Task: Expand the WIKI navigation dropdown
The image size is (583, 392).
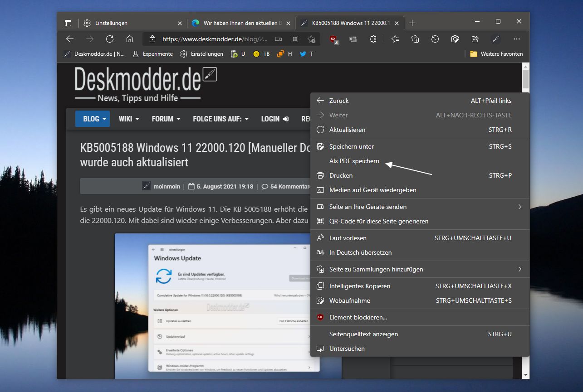Action: pos(129,119)
